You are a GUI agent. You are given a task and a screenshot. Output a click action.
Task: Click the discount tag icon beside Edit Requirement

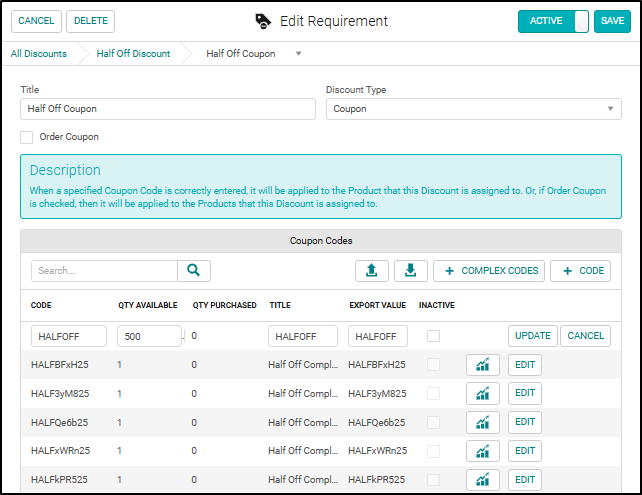coord(263,21)
